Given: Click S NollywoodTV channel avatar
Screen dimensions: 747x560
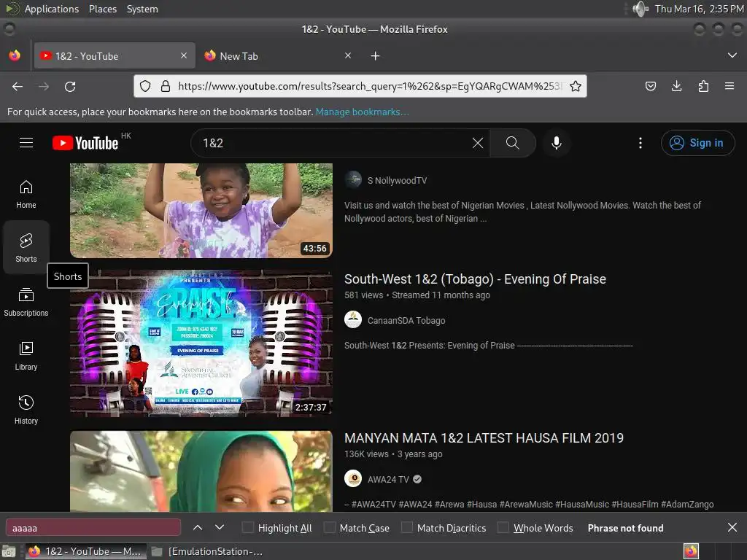Looking at the screenshot, I should (x=353, y=180).
